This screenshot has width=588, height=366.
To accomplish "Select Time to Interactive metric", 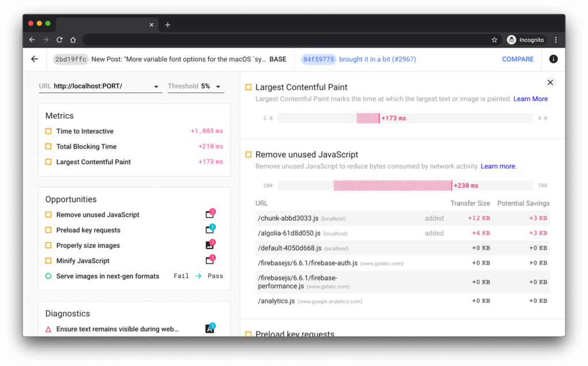I will point(85,131).
